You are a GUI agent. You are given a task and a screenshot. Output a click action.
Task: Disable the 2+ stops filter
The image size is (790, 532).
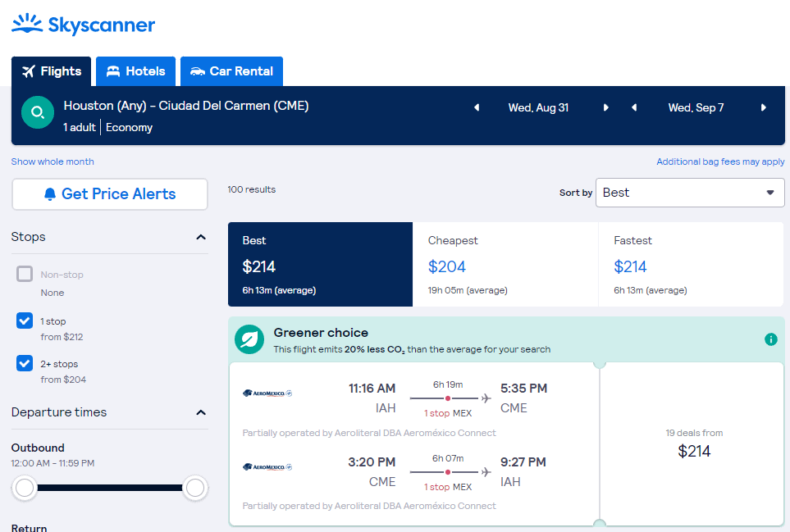click(24, 363)
